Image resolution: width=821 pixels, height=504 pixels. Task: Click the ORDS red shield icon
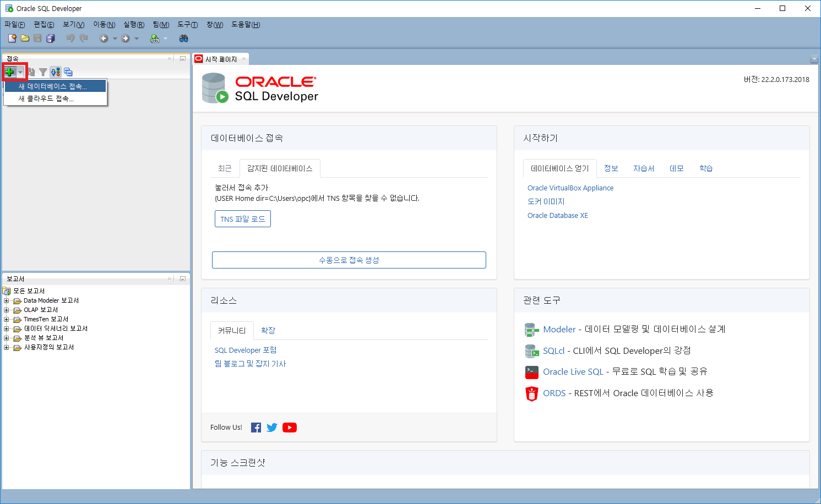click(531, 394)
